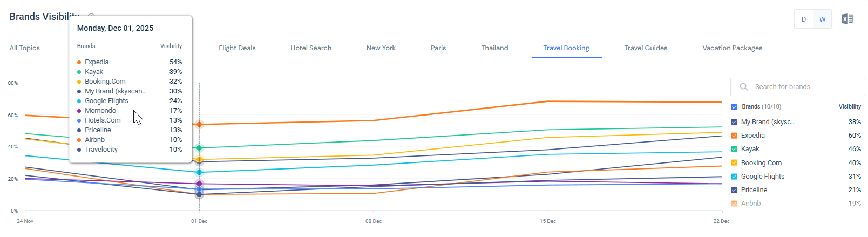
Task: Uncheck the Expedia brand checkbox
Action: [734, 136]
